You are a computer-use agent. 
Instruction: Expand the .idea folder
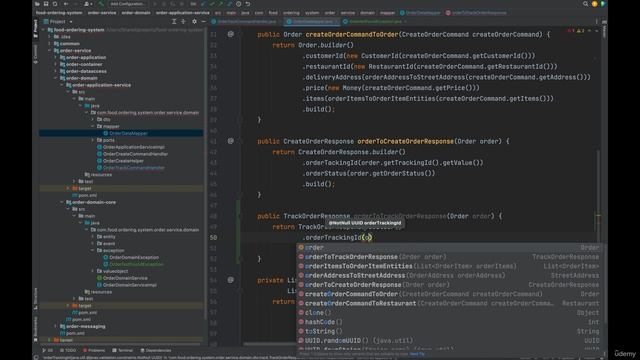(x=49, y=37)
